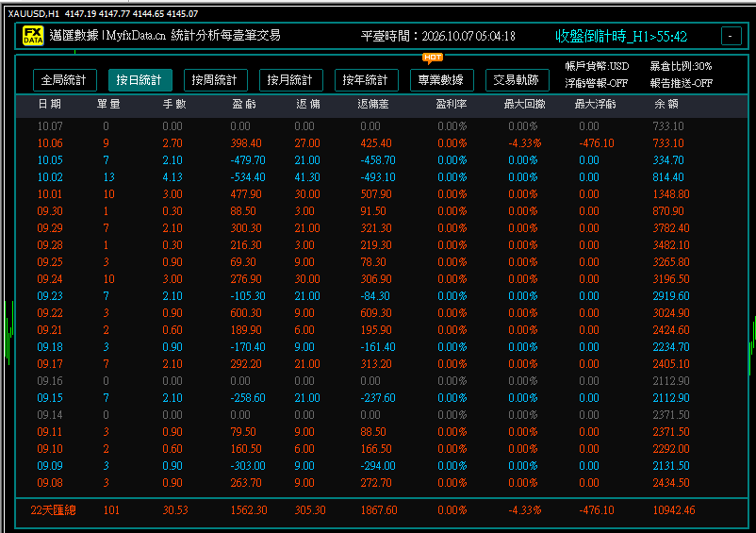Screen dimensions: 756x533
Task: Click the 帳戶貨幣:USD label
Action: coord(597,66)
